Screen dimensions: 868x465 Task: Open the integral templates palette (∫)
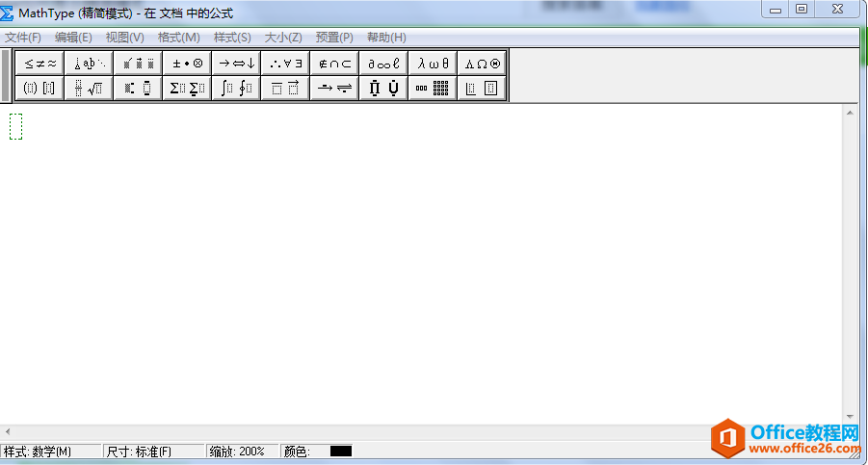pyautogui.click(x=236, y=88)
